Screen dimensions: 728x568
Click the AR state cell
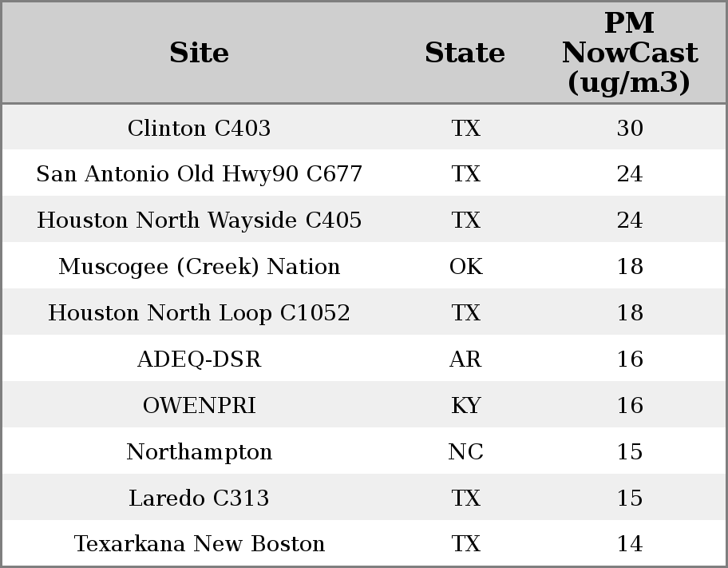tap(465, 359)
